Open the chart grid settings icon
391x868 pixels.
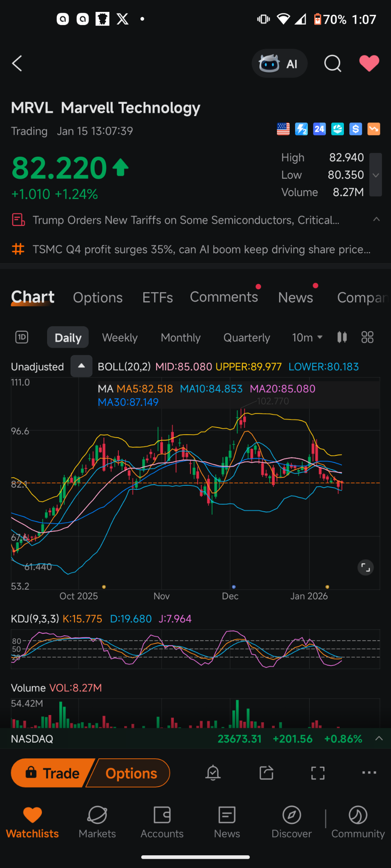tap(367, 337)
